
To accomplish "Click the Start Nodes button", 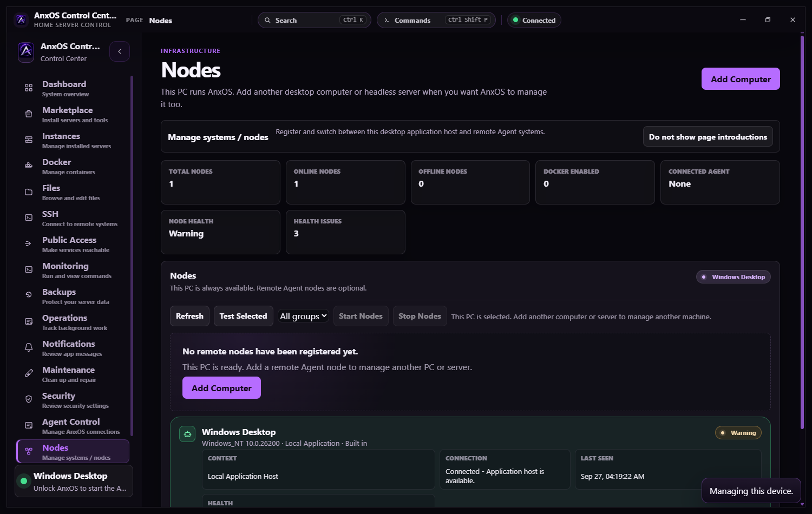I will pyautogui.click(x=361, y=316).
